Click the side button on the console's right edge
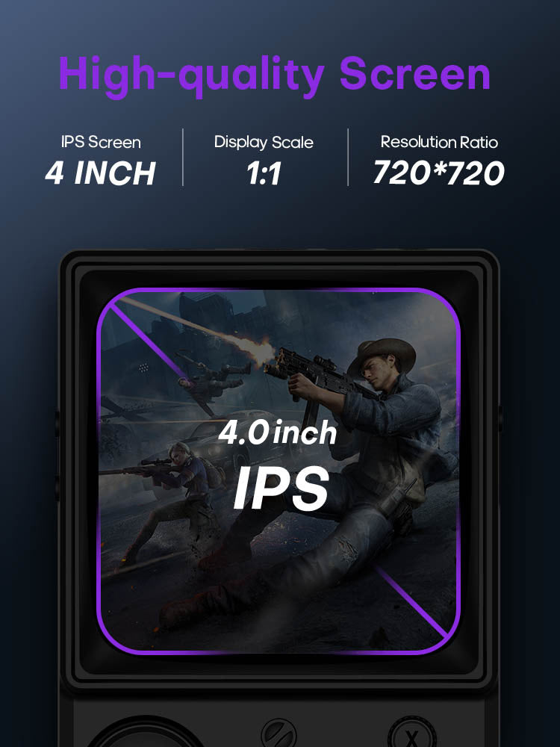The height and width of the screenshot is (747, 560). coord(500,418)
